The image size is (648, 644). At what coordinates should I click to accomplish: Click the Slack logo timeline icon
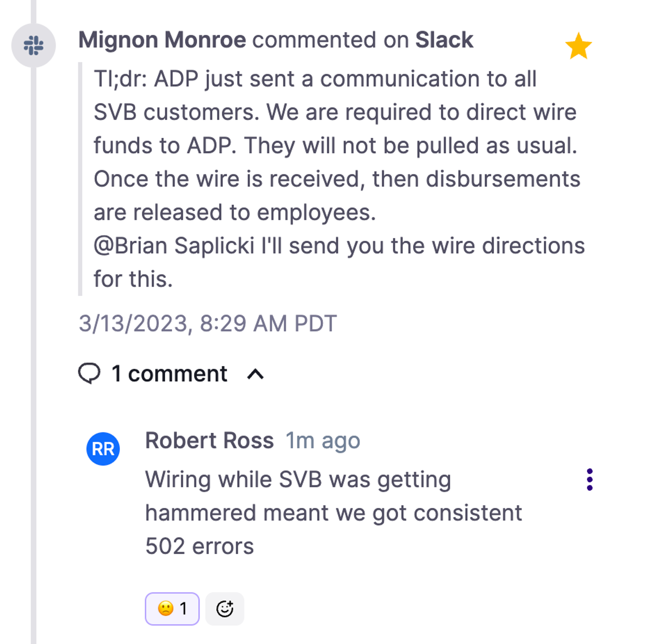[34, 45]
